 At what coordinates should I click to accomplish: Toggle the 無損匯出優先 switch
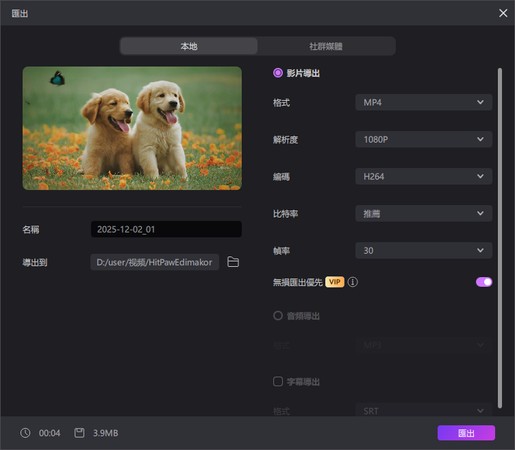point(484,282)
